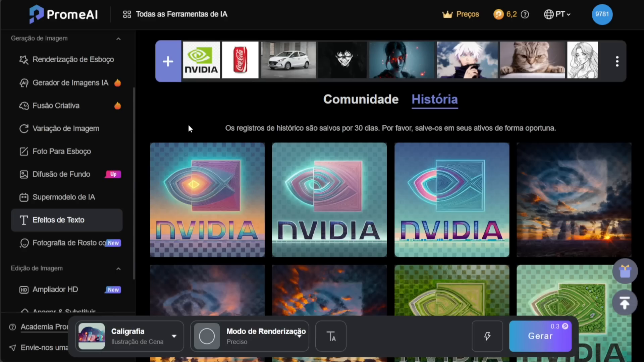Click the Supermodelo de IA icon
The height and width of the screenshot is (362, 644).
[x=24, y=197]
